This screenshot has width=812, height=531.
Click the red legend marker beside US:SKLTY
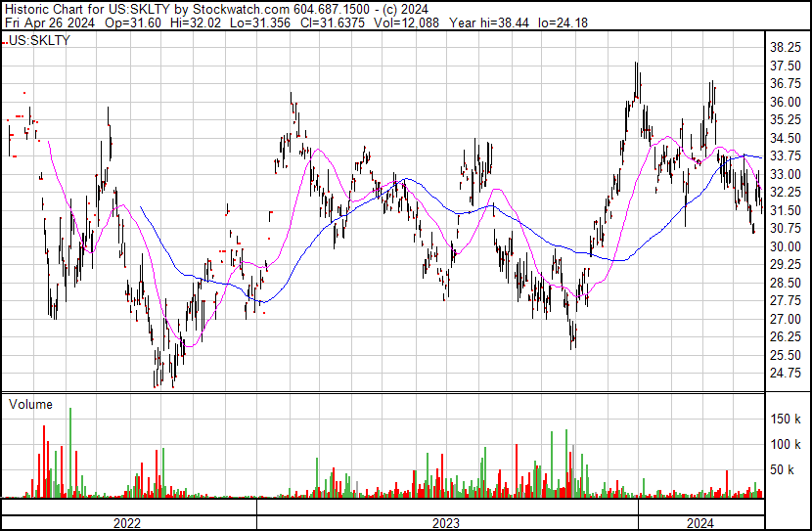click(x=5, y=42)
